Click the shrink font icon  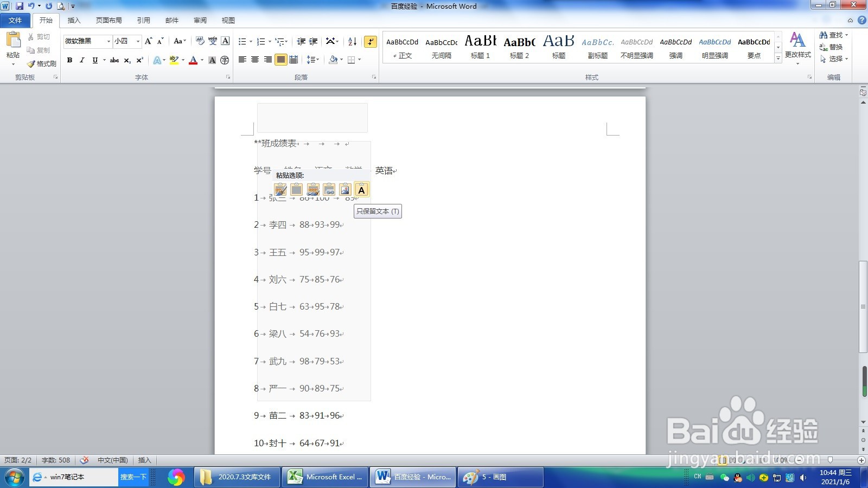coord(160,41)
